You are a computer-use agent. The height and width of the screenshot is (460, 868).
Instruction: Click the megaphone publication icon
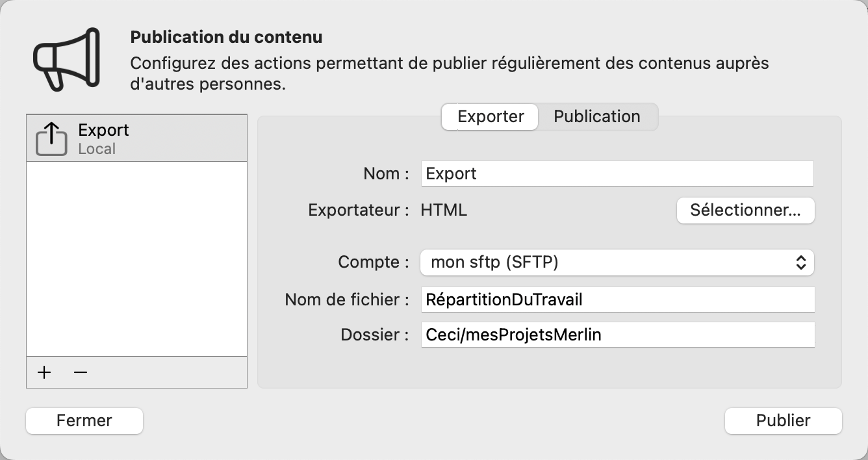click(x=65, y=57)
